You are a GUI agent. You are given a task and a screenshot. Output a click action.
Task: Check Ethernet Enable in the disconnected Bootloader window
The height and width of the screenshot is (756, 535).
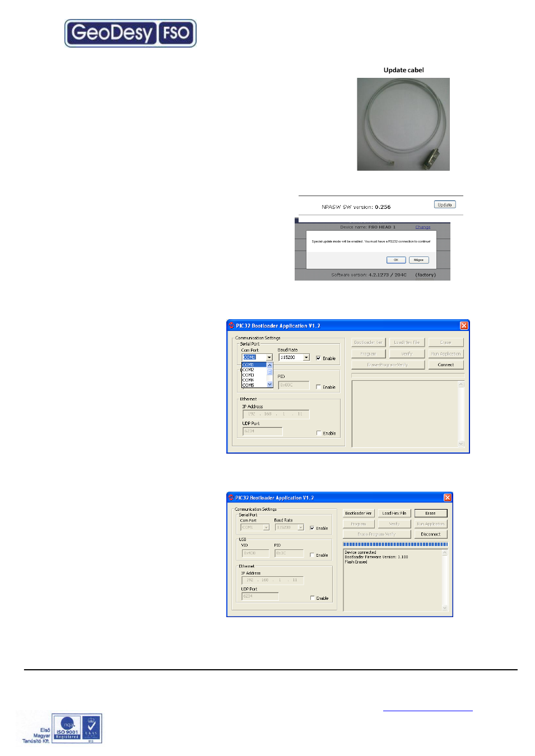click(319, 433)
